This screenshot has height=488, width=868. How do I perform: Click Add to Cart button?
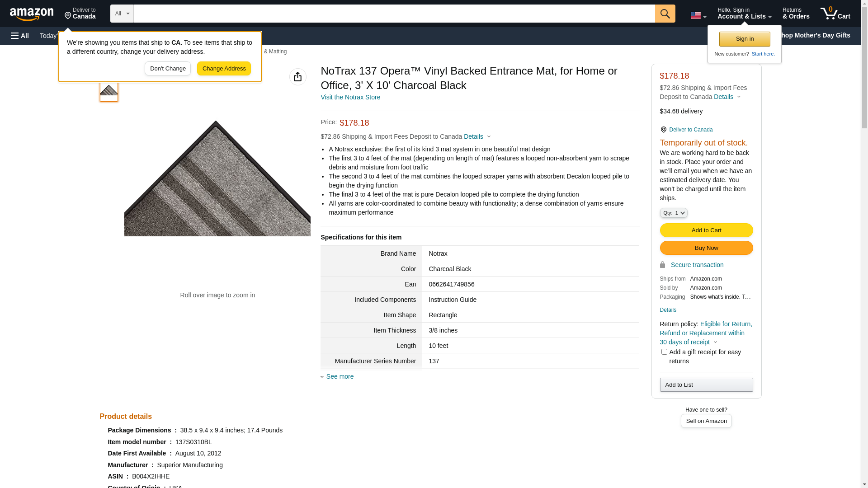(706, 230)
